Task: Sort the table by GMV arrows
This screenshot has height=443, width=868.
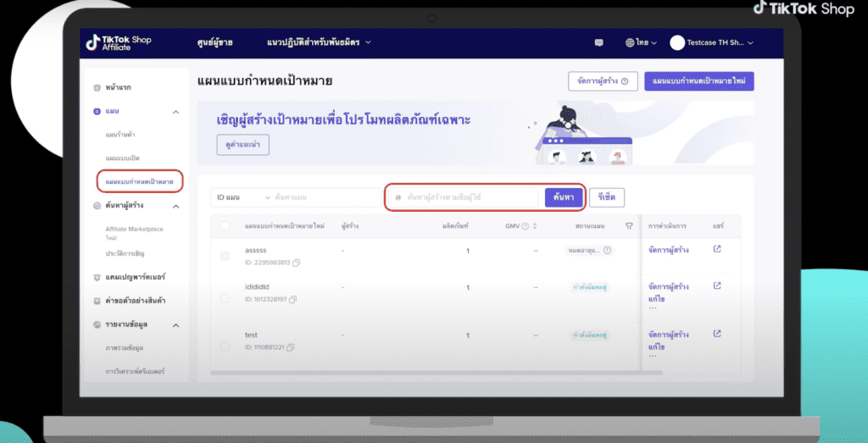Action: point(536,225)
